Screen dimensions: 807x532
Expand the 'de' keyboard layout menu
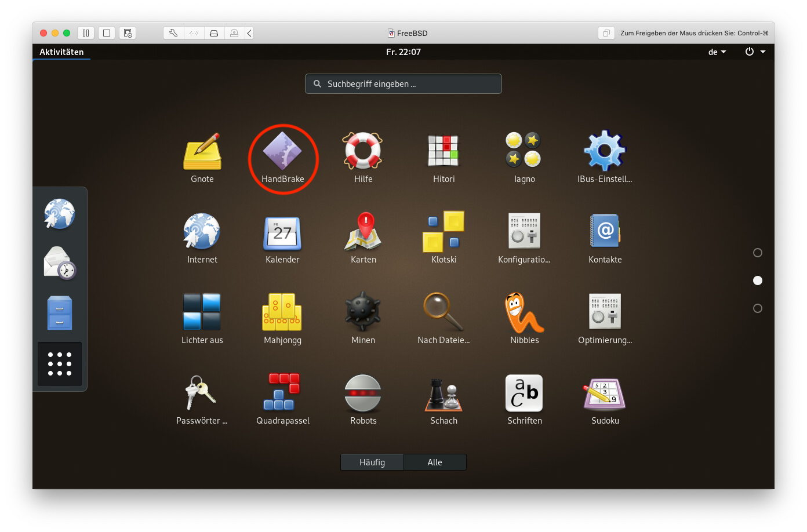(717, 52)
